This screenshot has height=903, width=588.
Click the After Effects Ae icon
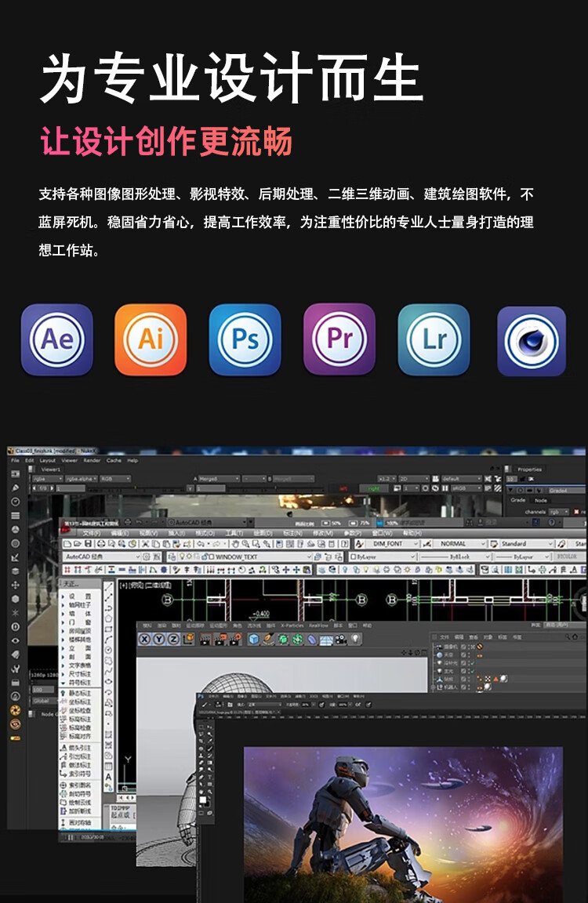pos(56,340)
